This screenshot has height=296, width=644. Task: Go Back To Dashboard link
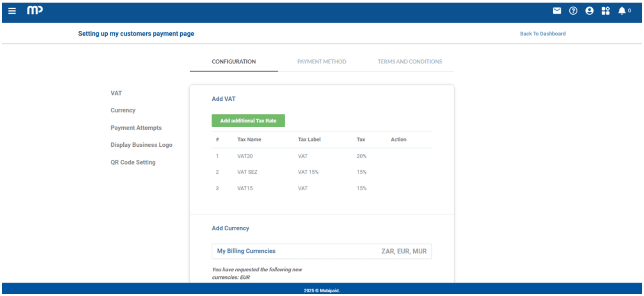542,34
